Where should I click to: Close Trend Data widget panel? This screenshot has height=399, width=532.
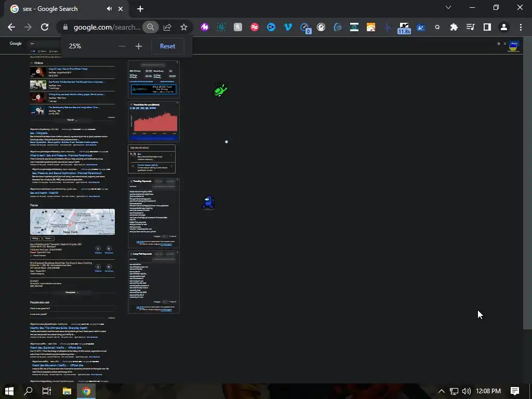177,103
